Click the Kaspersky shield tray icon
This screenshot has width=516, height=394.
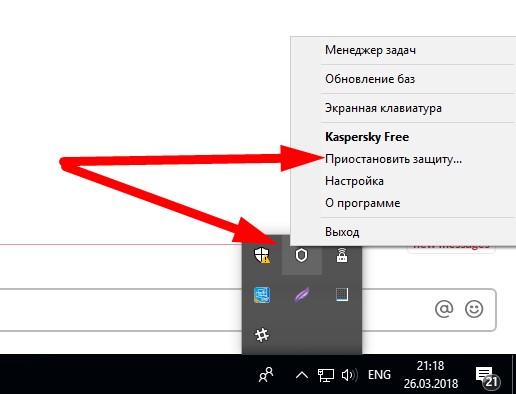(302, 255)
